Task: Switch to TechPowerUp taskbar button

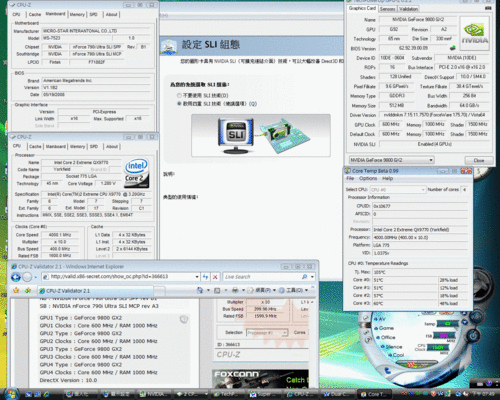Action: point(227,394)
